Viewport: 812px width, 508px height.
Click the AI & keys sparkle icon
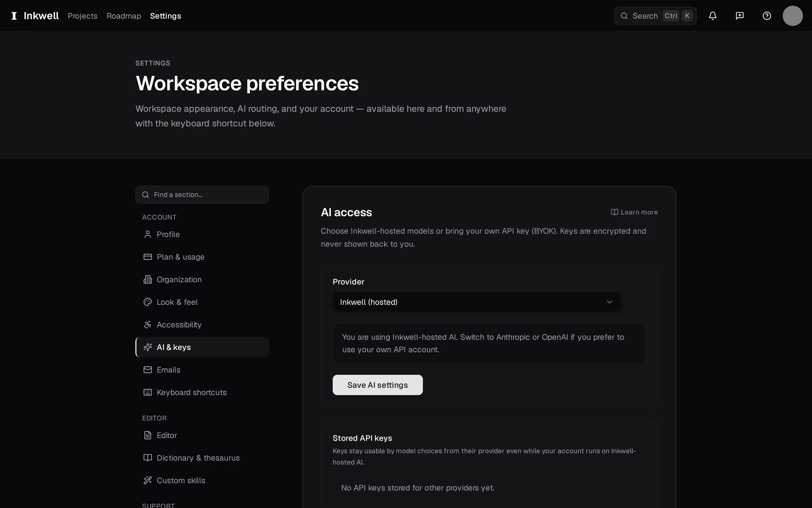(x=148, y=347)
